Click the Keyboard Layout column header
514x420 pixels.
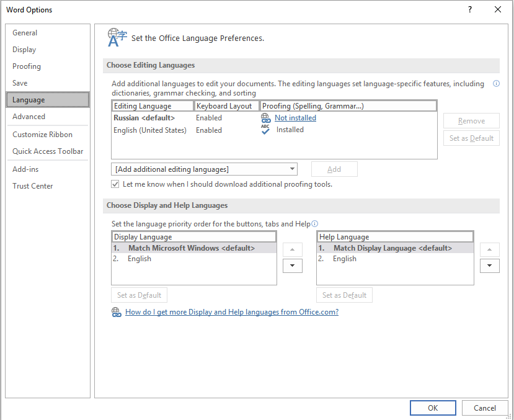(227, 106)
